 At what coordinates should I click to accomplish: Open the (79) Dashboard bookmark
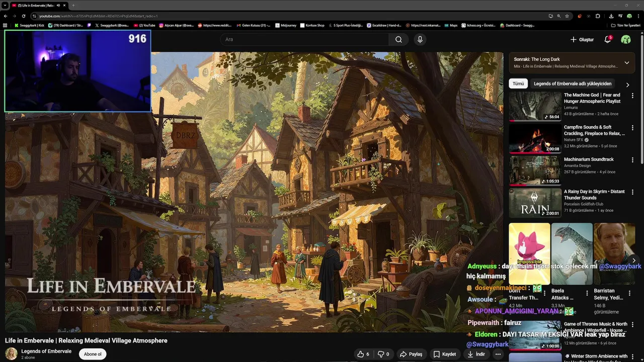[x=65, y=25]
